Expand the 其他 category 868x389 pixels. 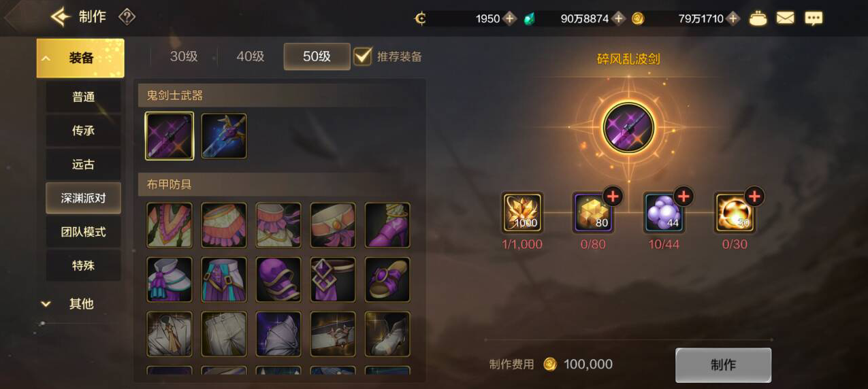click(x=80, y=304)
